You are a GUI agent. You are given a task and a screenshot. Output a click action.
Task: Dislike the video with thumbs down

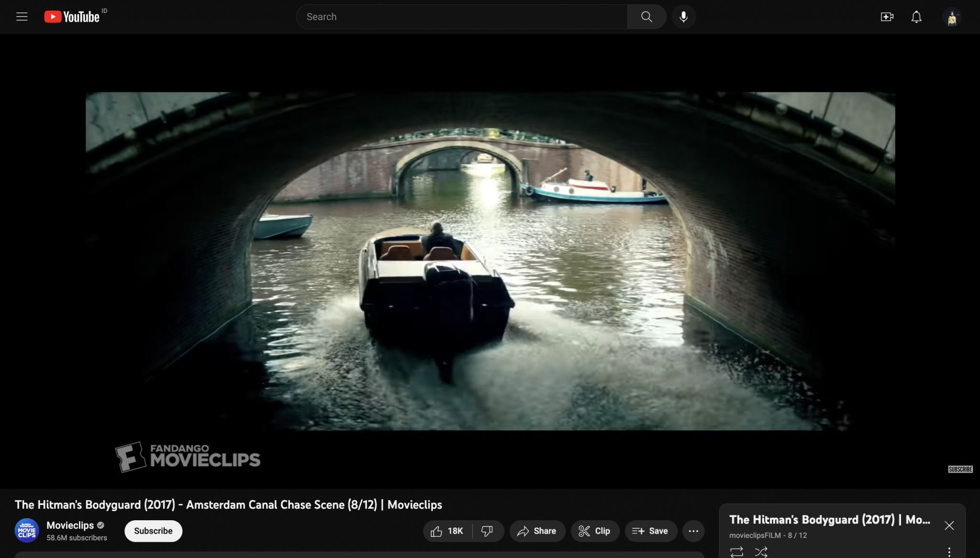click(x=487, y=531)
